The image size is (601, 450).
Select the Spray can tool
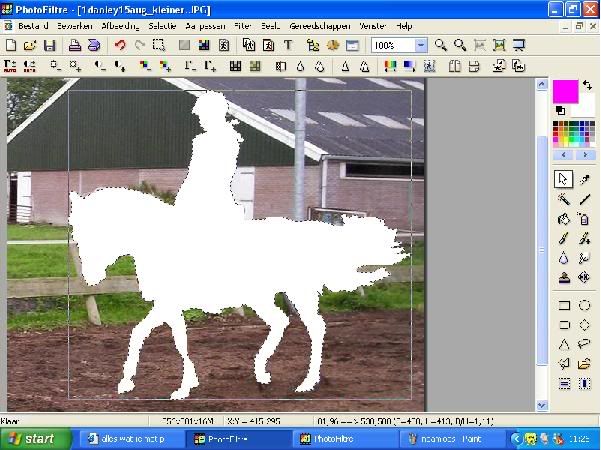coord(584,219)
